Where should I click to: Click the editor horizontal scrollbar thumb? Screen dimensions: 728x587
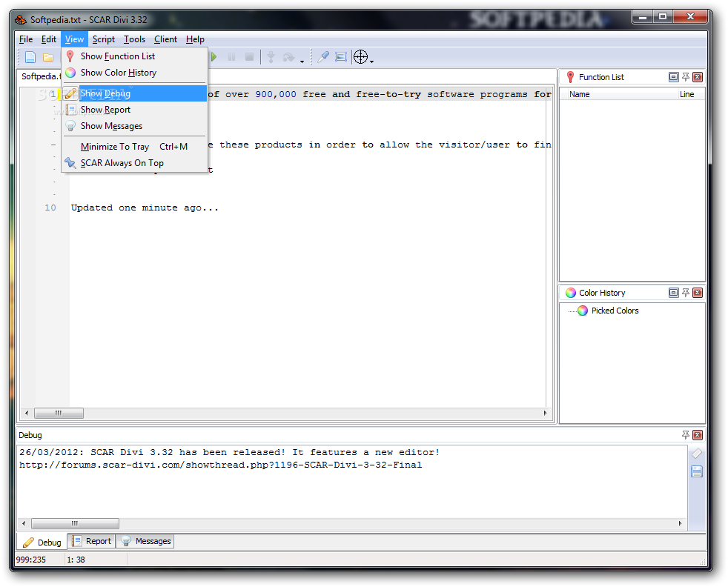click(59, 413)
